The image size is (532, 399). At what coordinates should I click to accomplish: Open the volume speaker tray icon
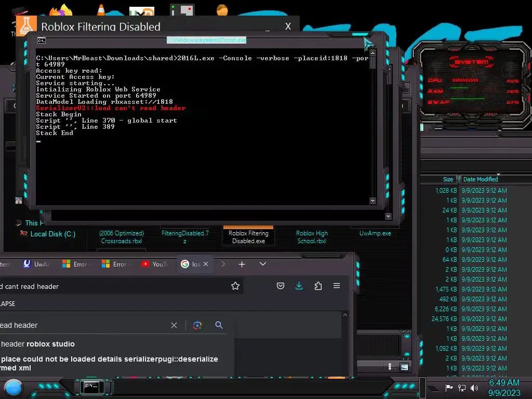[x=474, y=388]
